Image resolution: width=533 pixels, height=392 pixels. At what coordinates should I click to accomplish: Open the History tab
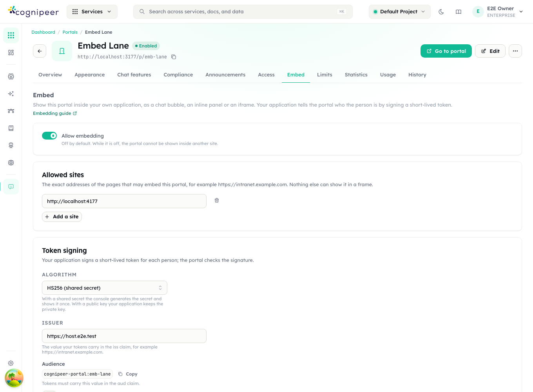(417, 75)
